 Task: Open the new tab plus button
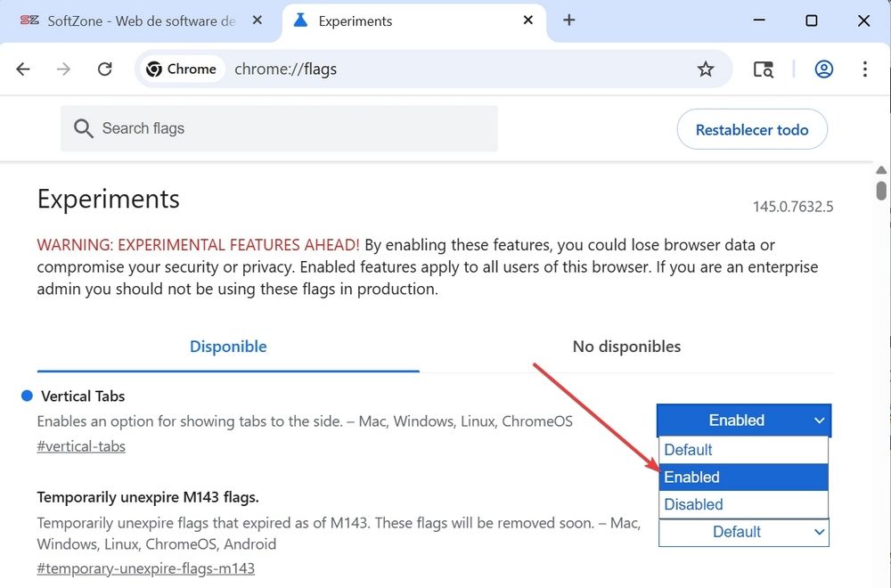pyautogui.click(x=568, y=20)
